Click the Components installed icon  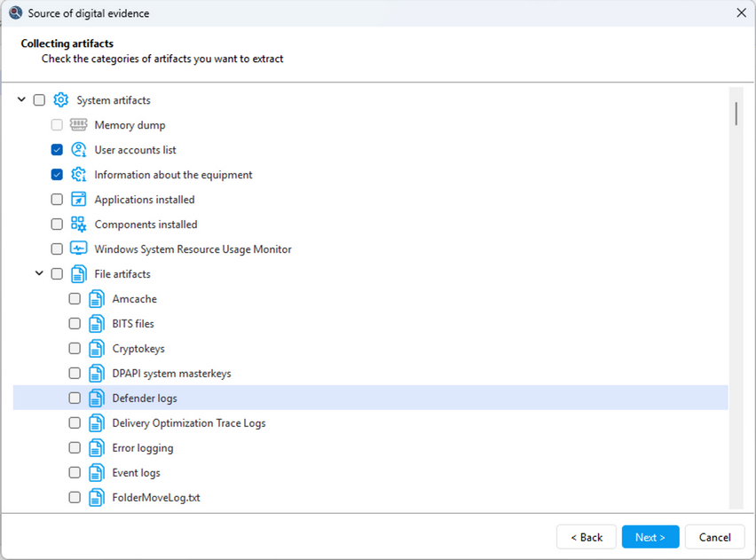click(79, 225)
